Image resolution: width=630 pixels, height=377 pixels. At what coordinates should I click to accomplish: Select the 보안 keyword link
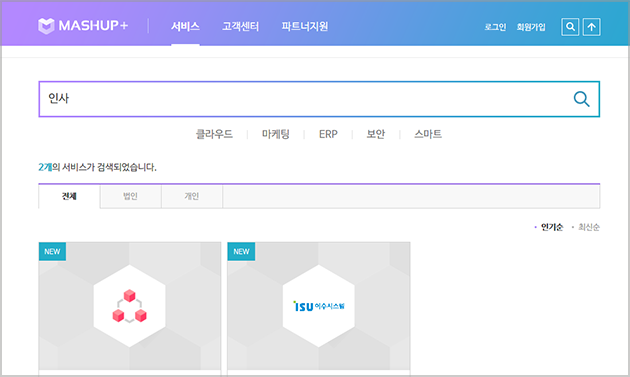point(376,134)
